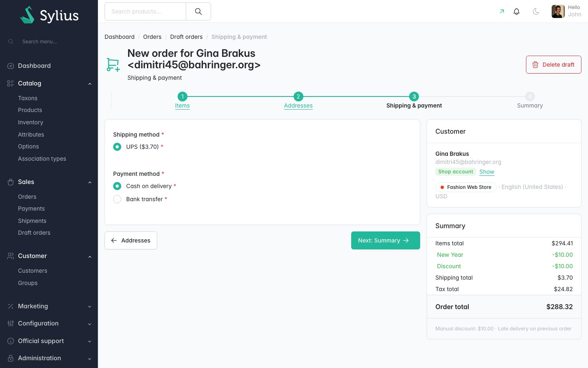Click the Show customer link

487,172
